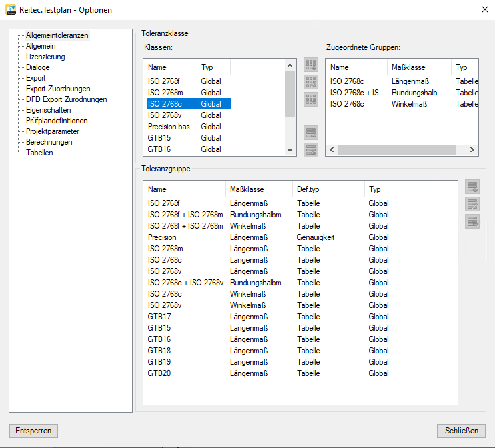Select the Precision row in Toleranzgruppe
The image size is (495, 448).
click(x=162, y=237)
